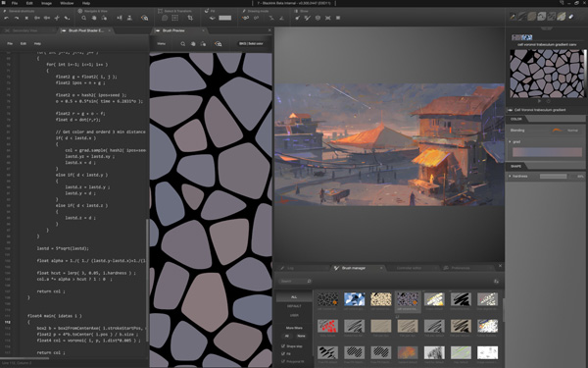Click the pan hand icon in Brush Preview toolbar
The image size is (588, 368).
pyautogui.click(x=193, y=44)
